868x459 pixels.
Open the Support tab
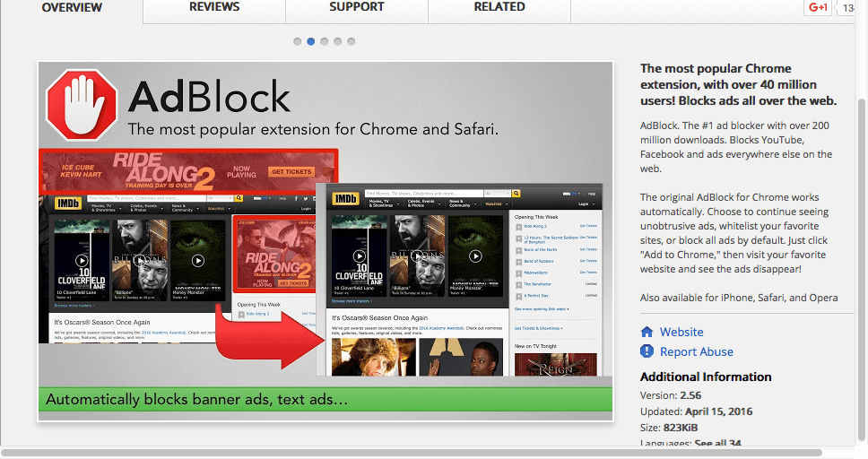click(x=357, y=8)
